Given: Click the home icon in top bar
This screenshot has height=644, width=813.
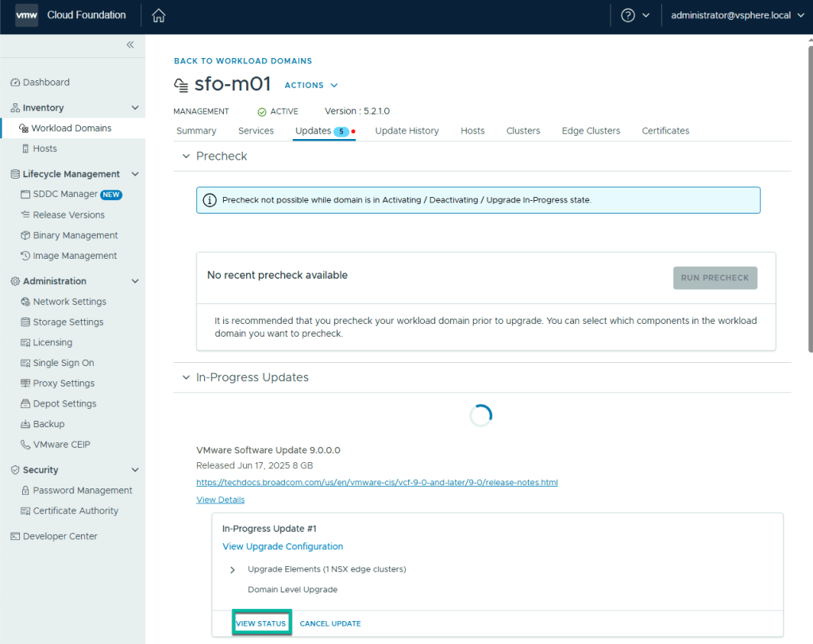Looking at the screenshot, I should 159,16.
